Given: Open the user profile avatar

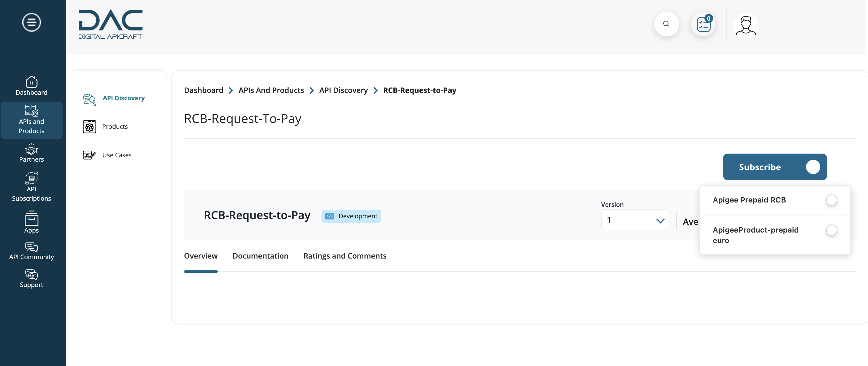Looking at the screenshot, I should pos(746,26).
